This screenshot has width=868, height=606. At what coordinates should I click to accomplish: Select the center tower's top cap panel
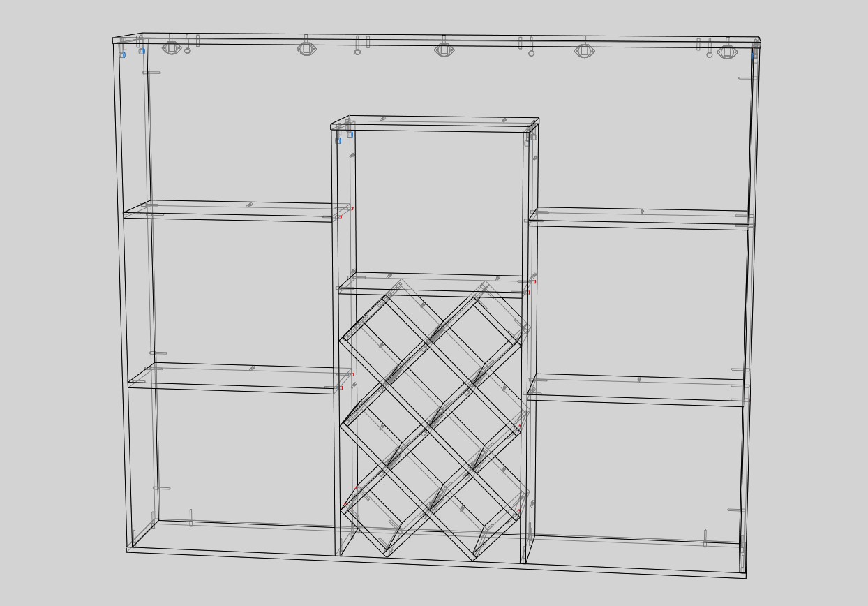coord(433,123)
